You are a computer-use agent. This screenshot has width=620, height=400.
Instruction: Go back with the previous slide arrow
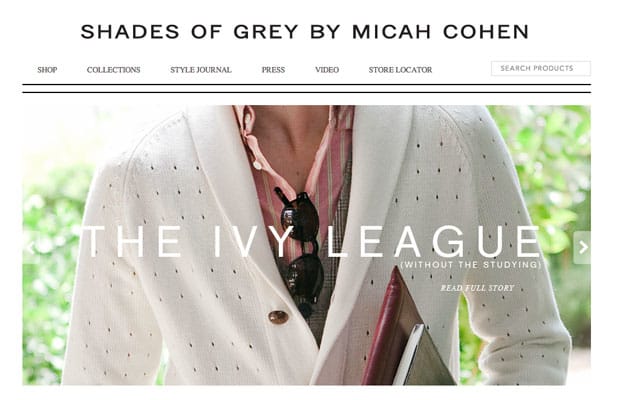(x=31, y=248)
